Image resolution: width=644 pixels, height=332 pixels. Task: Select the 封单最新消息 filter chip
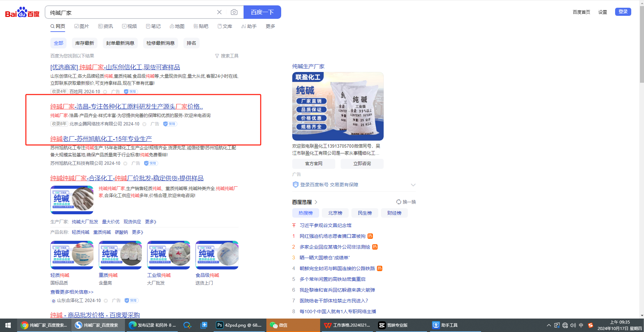[120, 43]
